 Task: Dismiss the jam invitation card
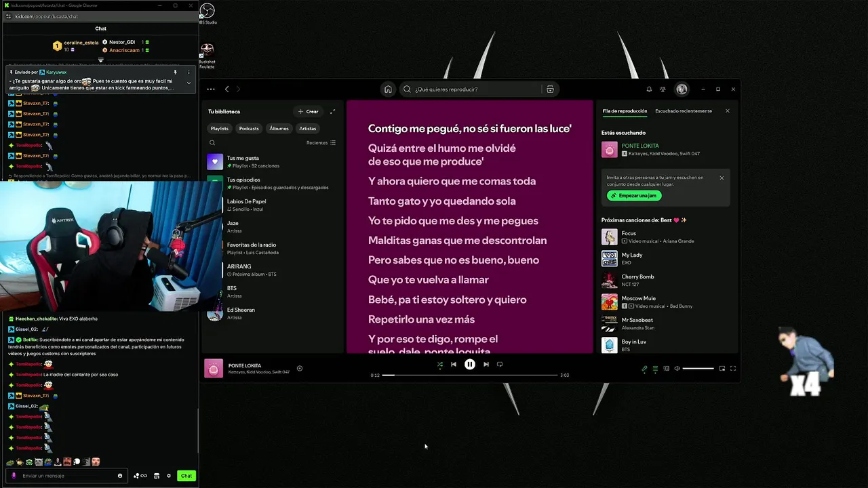722,178
